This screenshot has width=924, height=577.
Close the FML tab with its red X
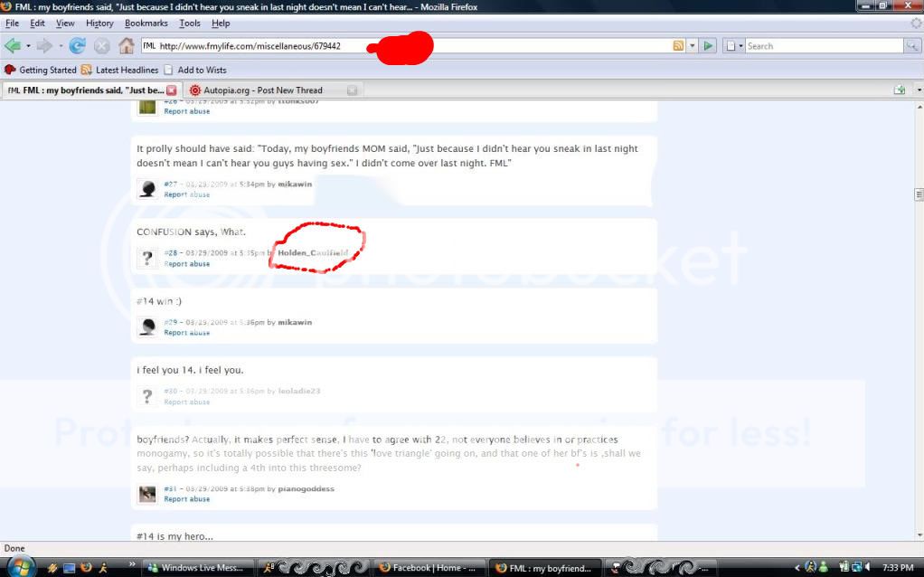[172, 90]
